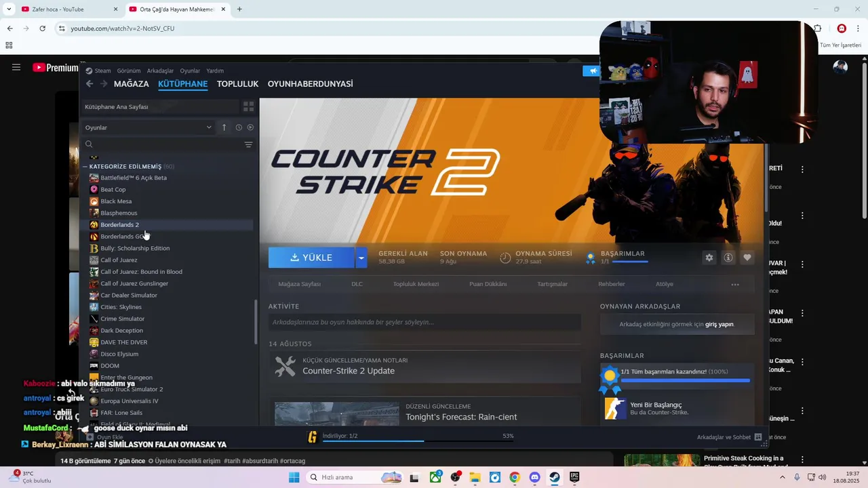
Task: Reload the browser page
Action: click(x=42, y=28)
